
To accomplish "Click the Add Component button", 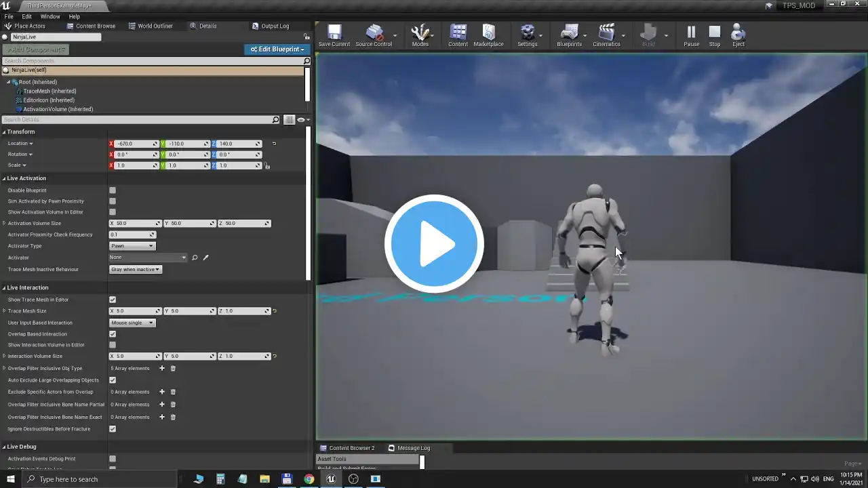I will click(x=35, y=49).
